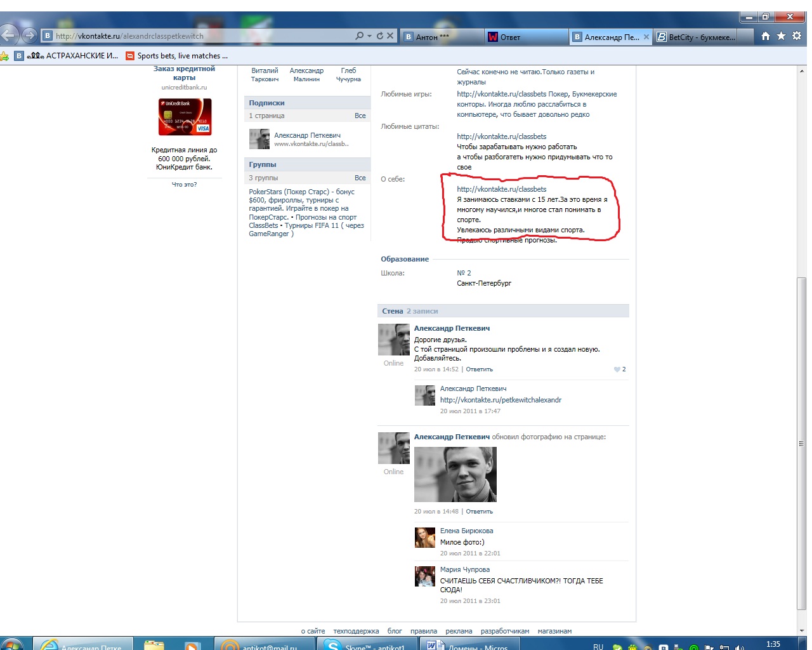The width and height of the screenshot is (812, 650).
Task: Click the Add to Favorites bar star icon
Action: click(x=4, y=56)
